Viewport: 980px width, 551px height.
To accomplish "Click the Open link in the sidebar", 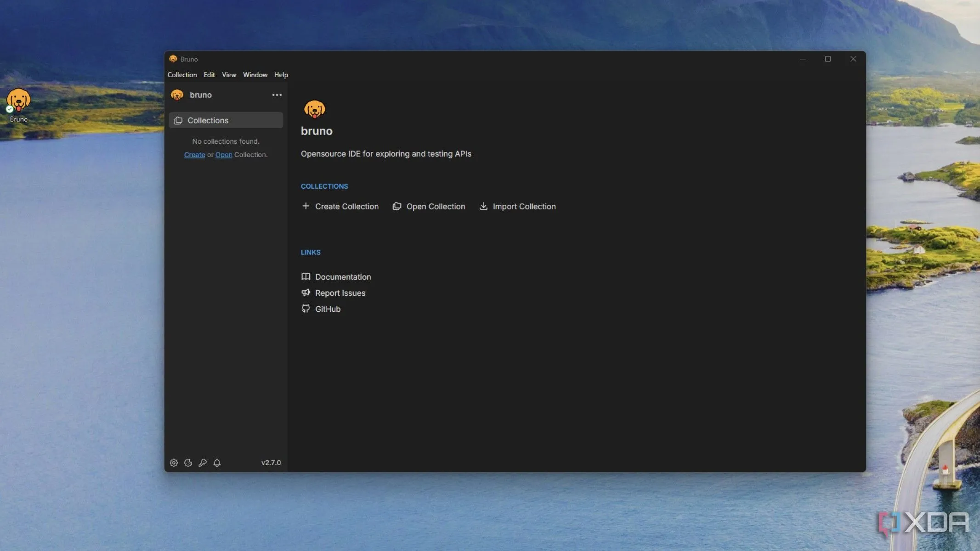I will coord(224,155).
